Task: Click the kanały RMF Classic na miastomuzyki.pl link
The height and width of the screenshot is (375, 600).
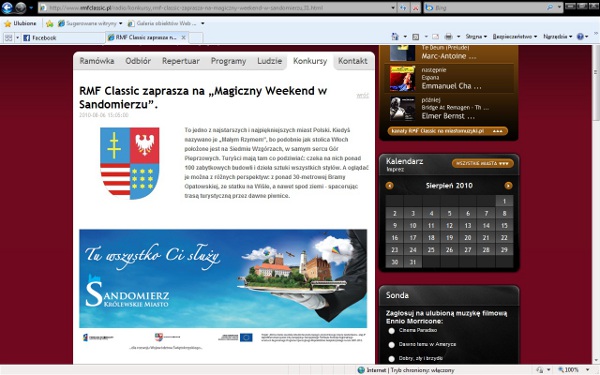Action: 447,131
